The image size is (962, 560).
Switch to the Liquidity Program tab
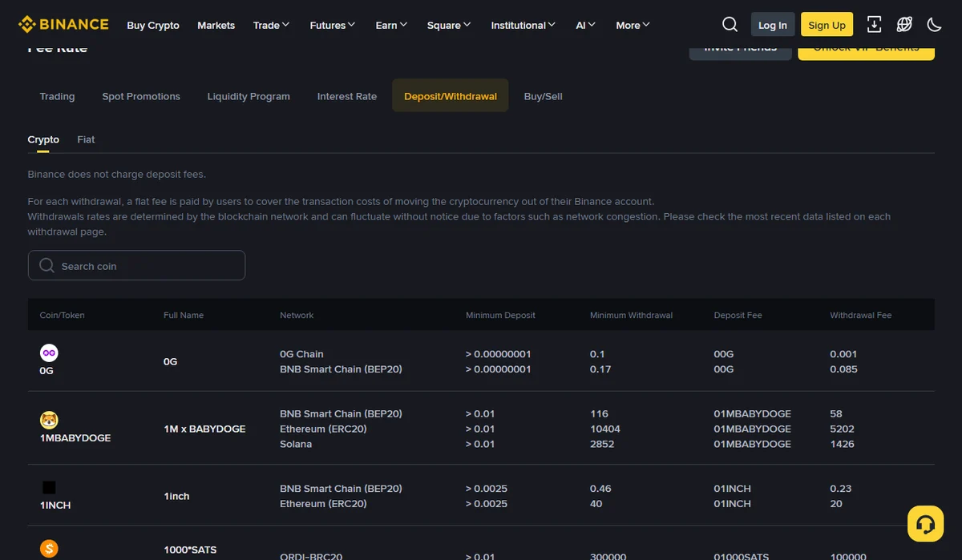click(249, 96)
